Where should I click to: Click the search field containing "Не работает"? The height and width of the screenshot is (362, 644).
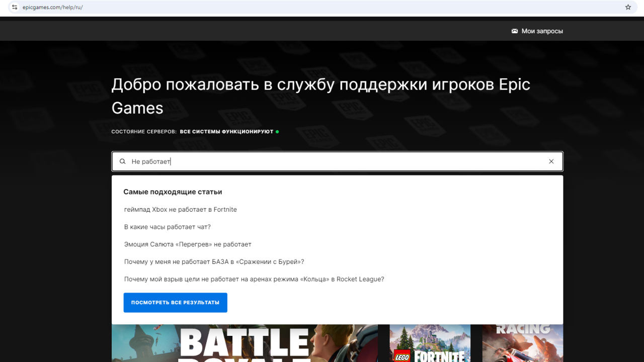(337, 162)
